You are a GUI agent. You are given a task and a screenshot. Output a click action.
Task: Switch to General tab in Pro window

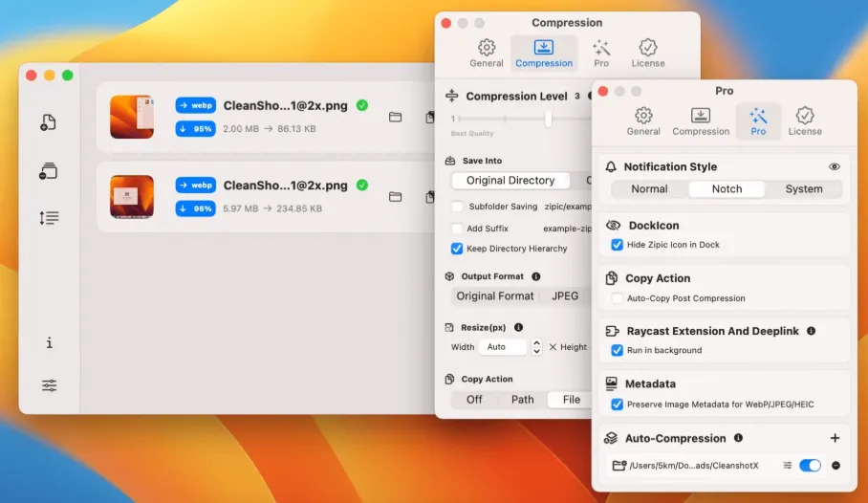pyautogui.click(x=643, y=121)
